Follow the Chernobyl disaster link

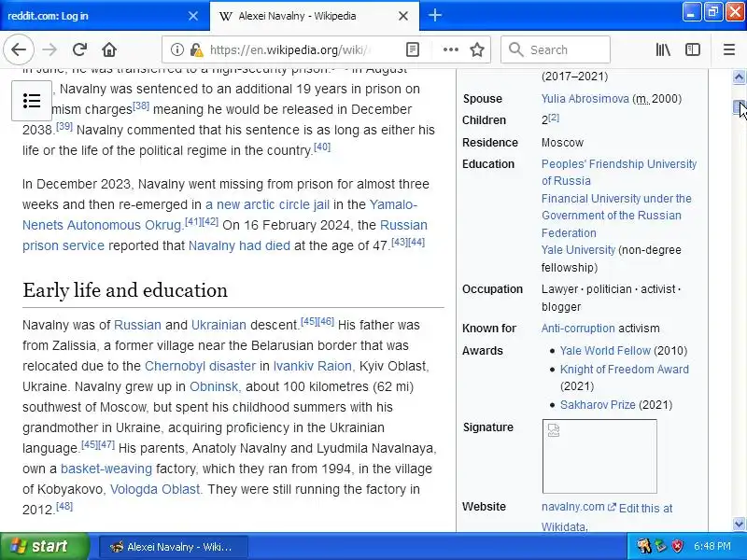pos(200,366)
